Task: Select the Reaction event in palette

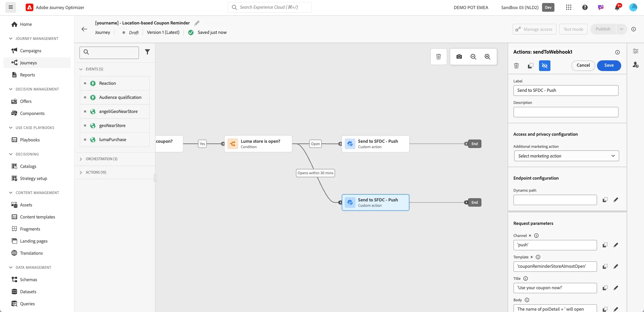Action: tap(115, 83)
